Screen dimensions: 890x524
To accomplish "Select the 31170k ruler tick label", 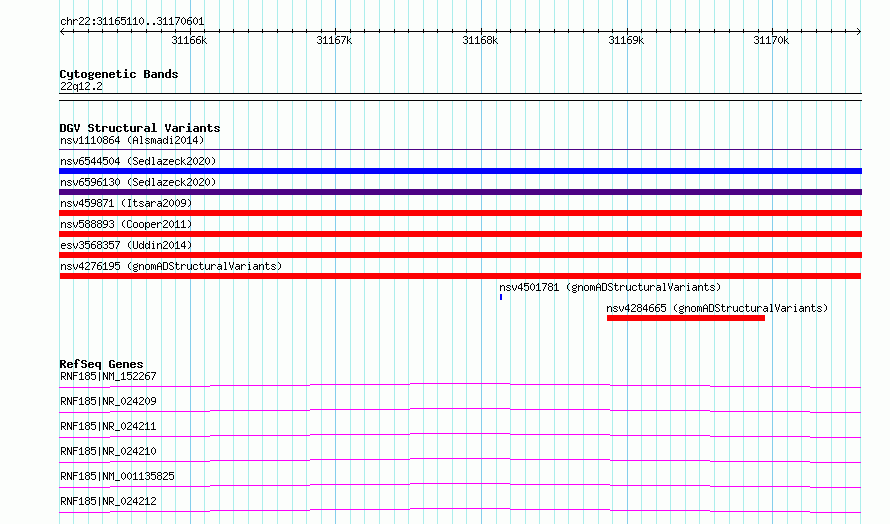I will click(x=771, y=40).
